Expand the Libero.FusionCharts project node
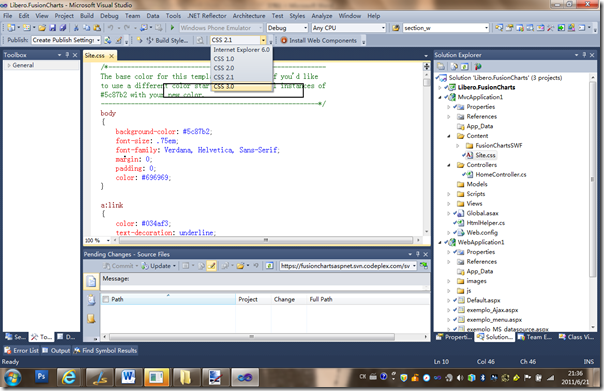This screenshot has width=604, height=391. [440, 87]
